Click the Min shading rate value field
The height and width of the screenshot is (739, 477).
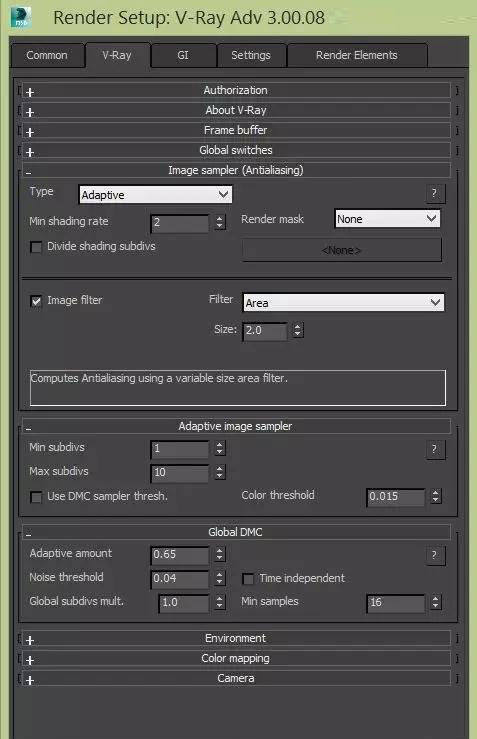[x=180, y=223]
